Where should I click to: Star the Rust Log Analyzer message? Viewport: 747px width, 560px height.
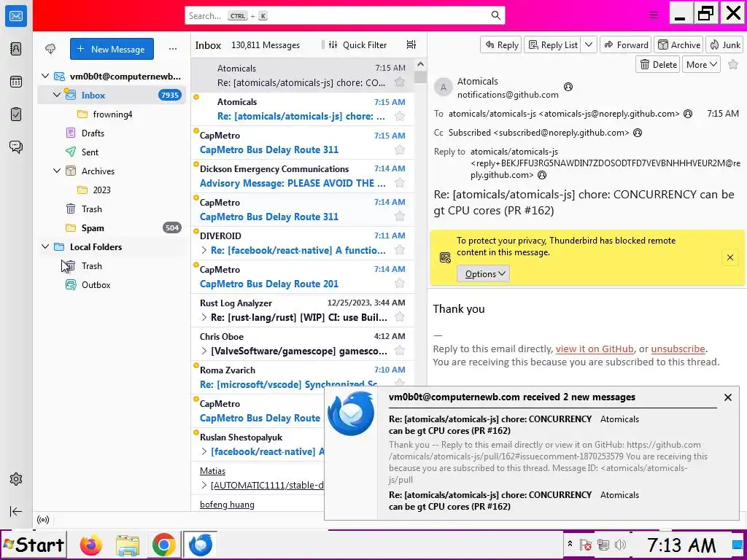click(x=400, y=317)
